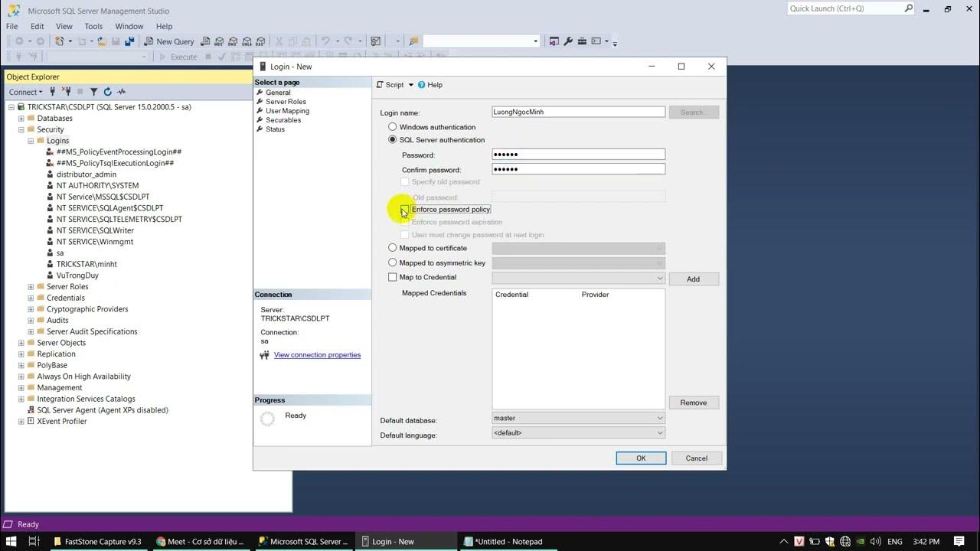980x551 pixels.
Task: Click the Help icon in Login dialog
Action: [x=422, y=85]
